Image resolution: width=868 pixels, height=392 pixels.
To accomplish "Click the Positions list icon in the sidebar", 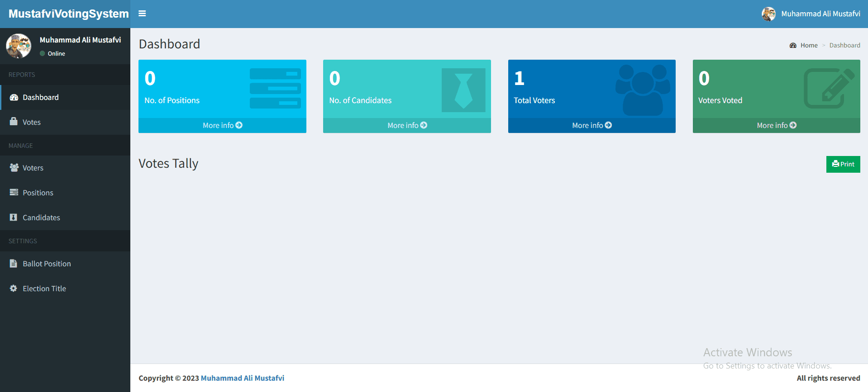I will [14, 192].
